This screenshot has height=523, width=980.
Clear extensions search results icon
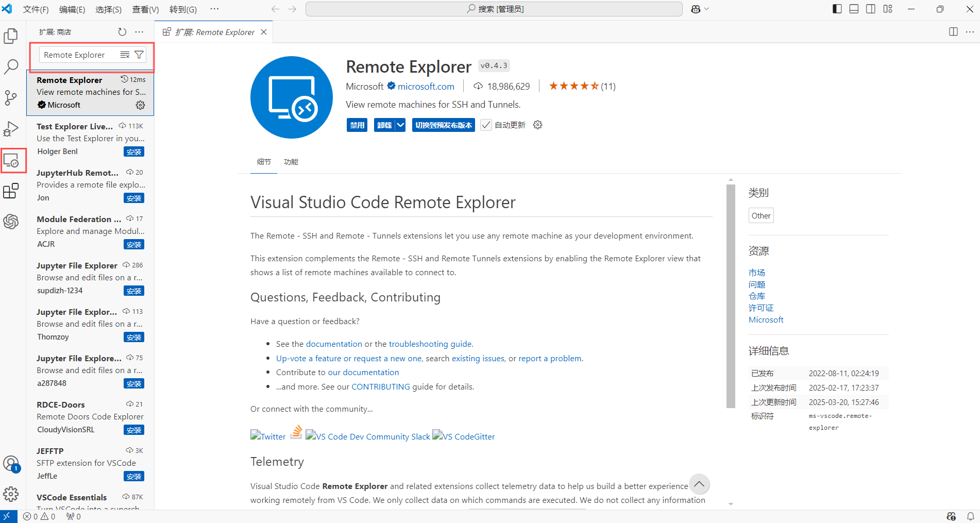(125, 55)
